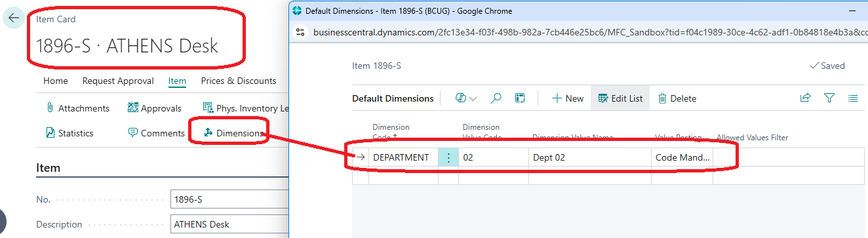Select the DEPARTMENT dimension code cell
The image size is (868, 238).
[x=403, y=157]
